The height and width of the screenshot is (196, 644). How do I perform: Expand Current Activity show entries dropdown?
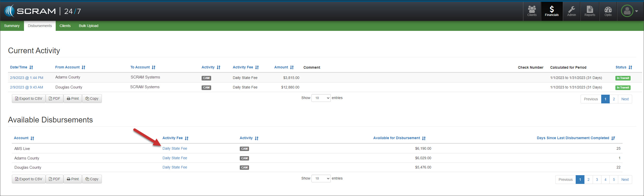coord(321,98)
